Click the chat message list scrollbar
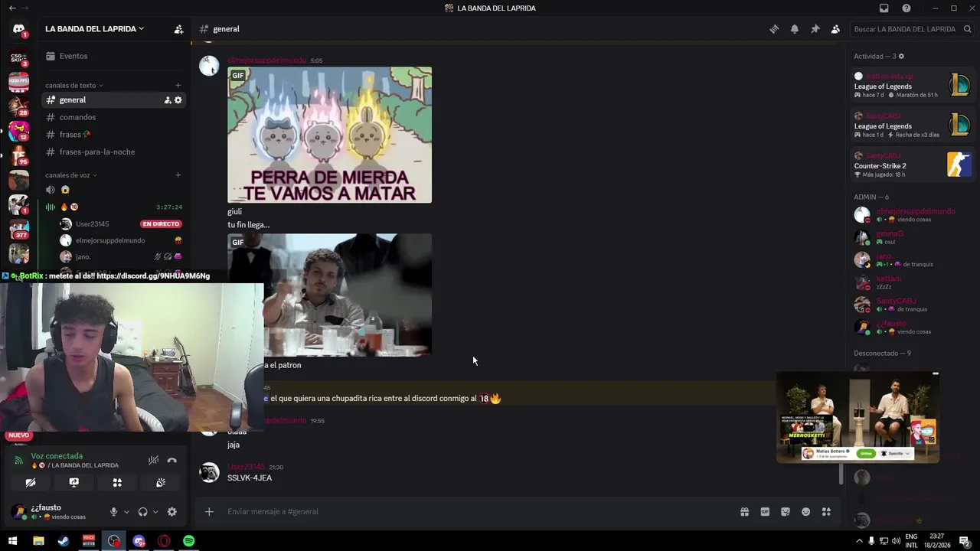 tap(841, 474)
